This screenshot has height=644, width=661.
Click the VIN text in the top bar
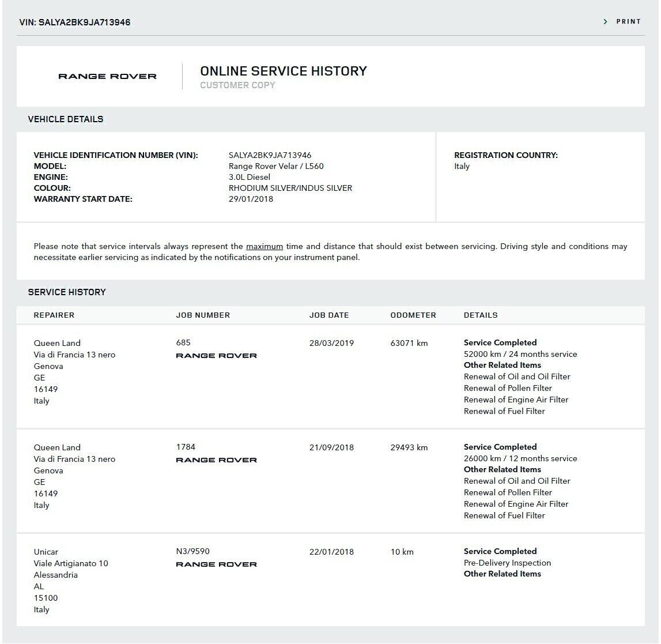[x=75, y=22]
